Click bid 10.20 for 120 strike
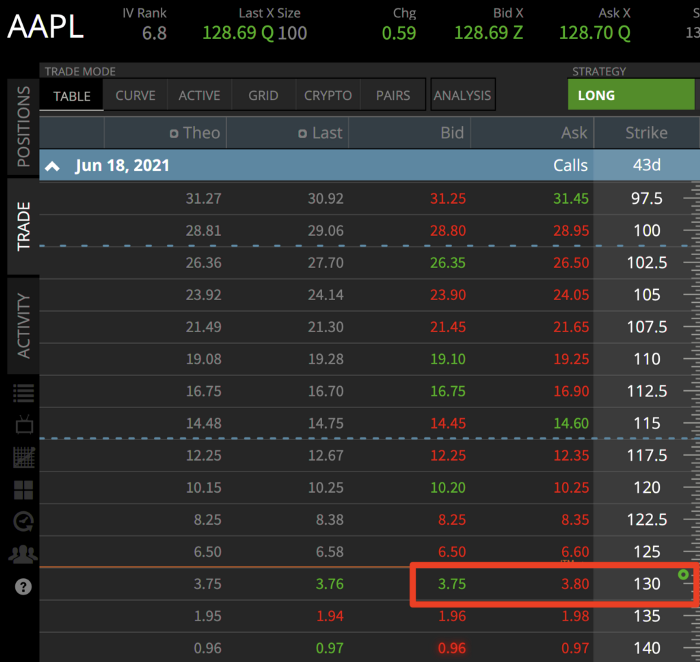The width and height of the screenshot is (700, 662). (448, 487)
